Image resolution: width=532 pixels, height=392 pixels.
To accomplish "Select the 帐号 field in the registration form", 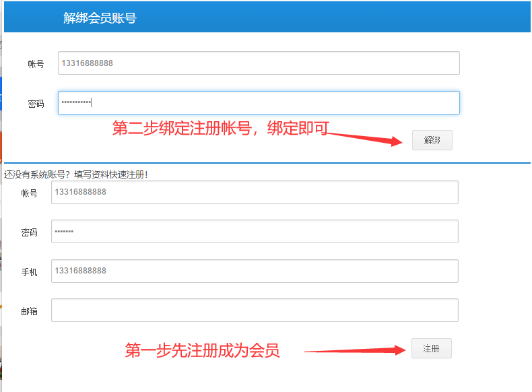I will click(255, 192).
